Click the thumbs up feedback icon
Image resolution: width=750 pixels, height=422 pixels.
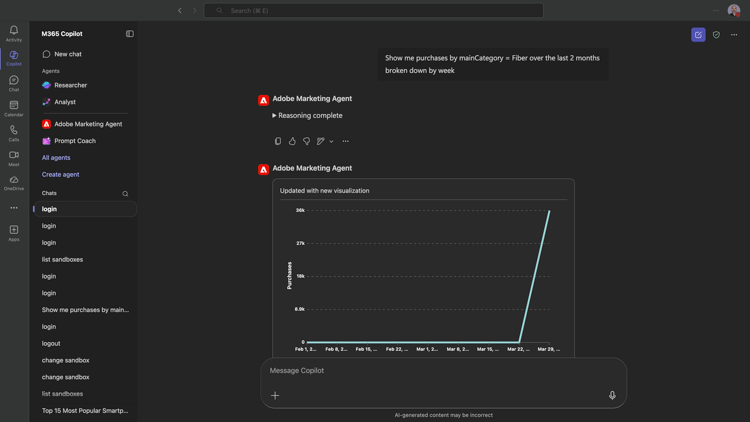pos(292,141)
